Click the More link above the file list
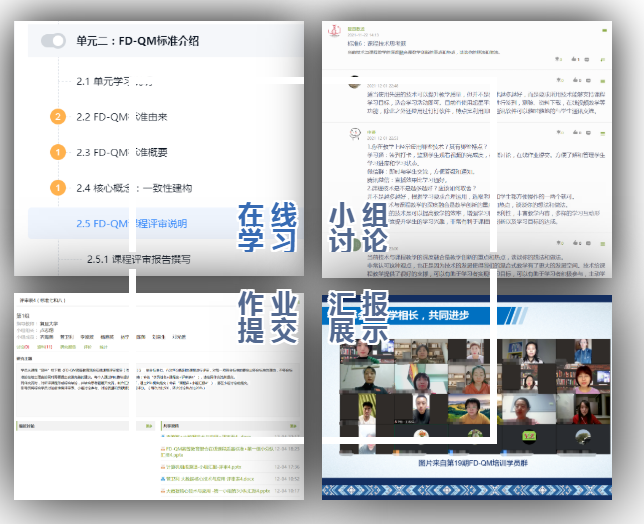 point(293,426)
